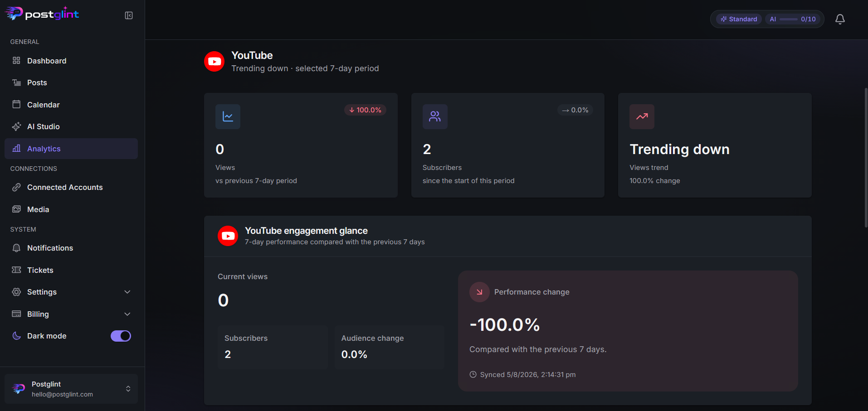Click the Synced 5/8/2026 timestamp text
The image size is (868, 411).
[528, 375]
